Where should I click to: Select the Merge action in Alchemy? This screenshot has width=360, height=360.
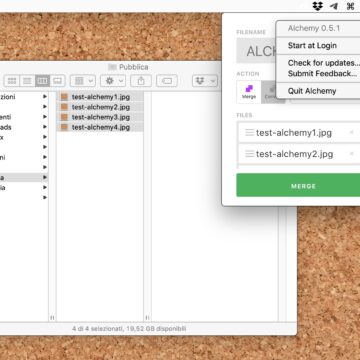click(249, 92)
